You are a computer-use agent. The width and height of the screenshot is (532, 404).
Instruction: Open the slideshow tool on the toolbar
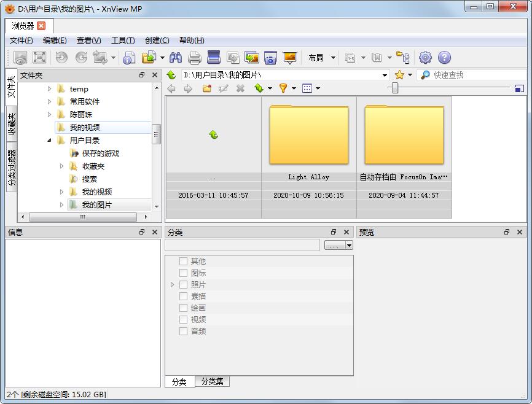pos(289,57)
